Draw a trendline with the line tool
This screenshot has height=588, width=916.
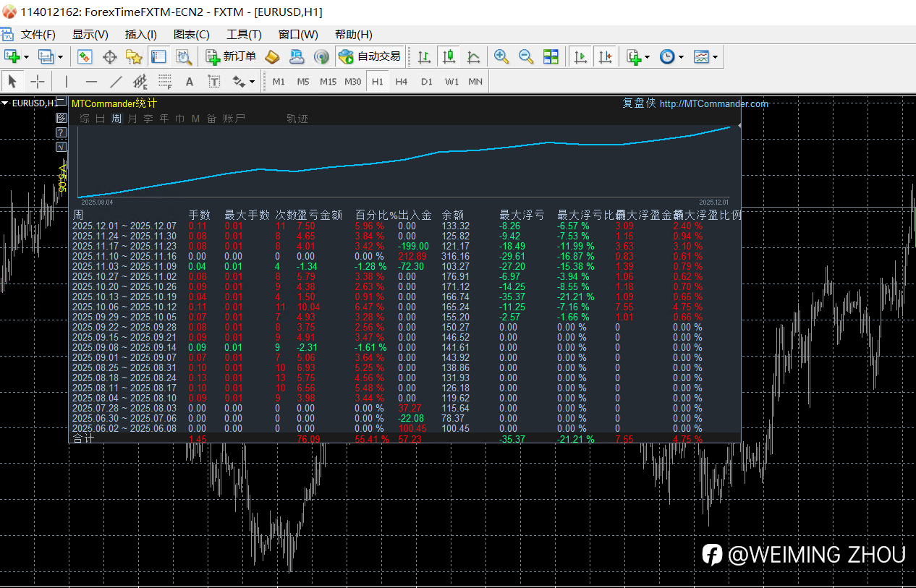pos(116,82)
